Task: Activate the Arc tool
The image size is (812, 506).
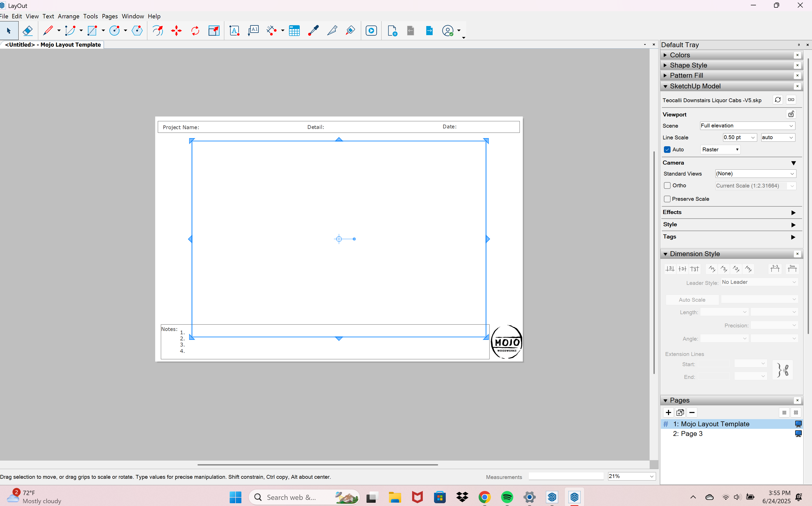Action: click(x=70, y=31)
